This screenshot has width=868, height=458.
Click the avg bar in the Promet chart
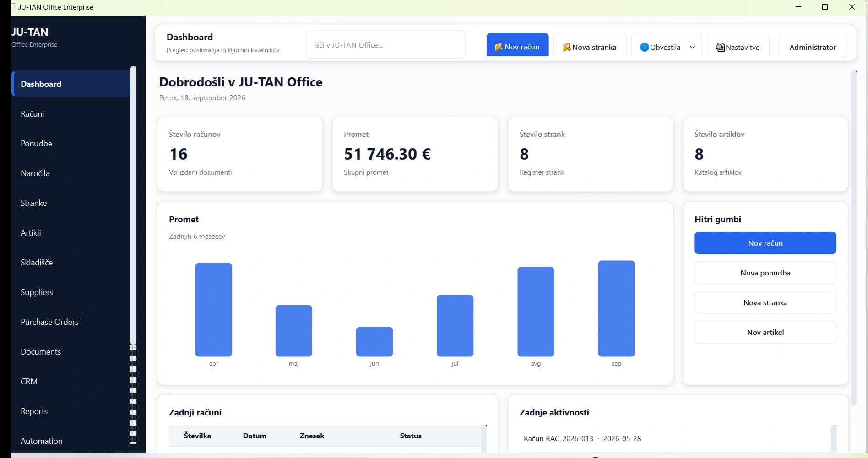(x=536, y=312)
